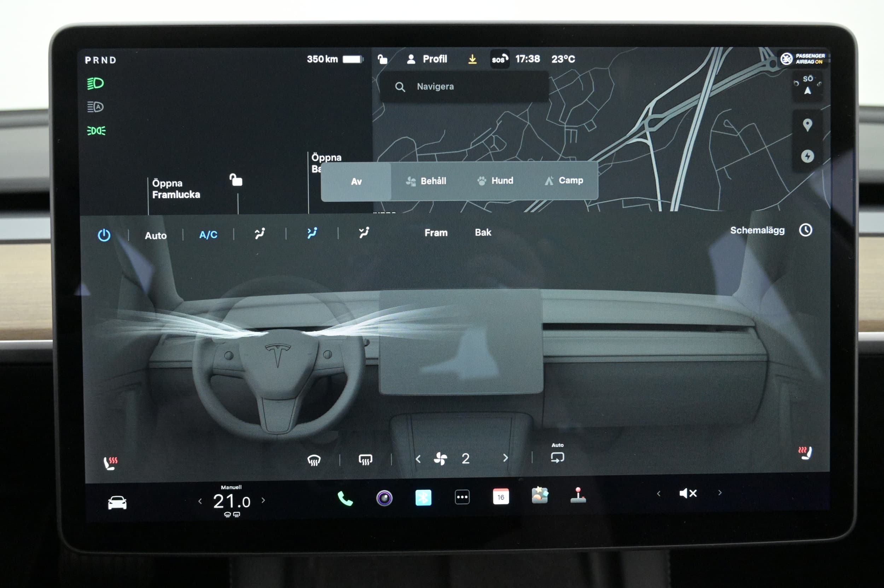Increase fan speed with right chevron
The height and width of the screenshot is (588, 884).
coord(505,458)
